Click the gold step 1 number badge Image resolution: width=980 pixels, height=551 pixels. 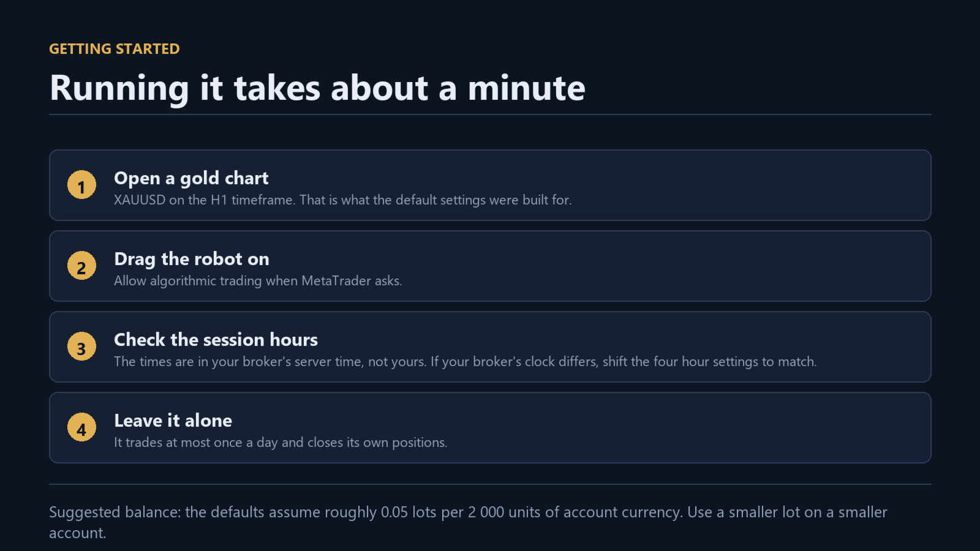[81, 186]
